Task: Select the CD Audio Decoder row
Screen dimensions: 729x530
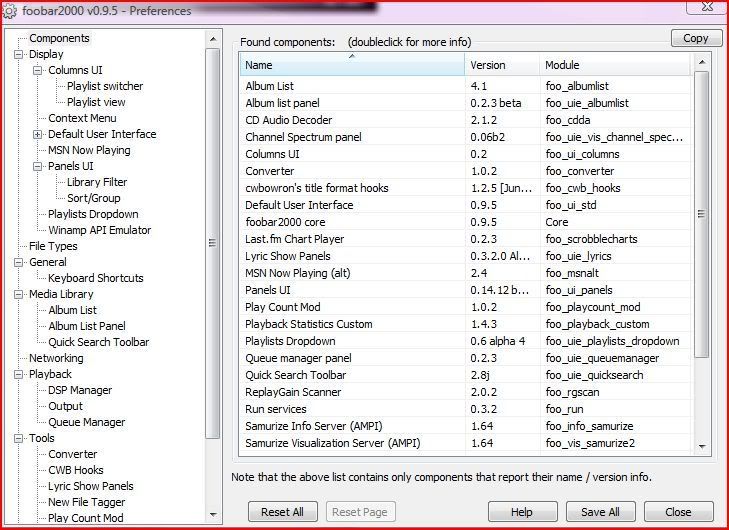Action: pos(465,120)
